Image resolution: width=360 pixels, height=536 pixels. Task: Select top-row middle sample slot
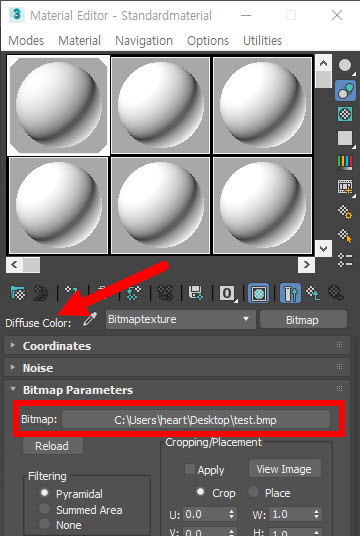pyautogui.click(x=160, y=105)
